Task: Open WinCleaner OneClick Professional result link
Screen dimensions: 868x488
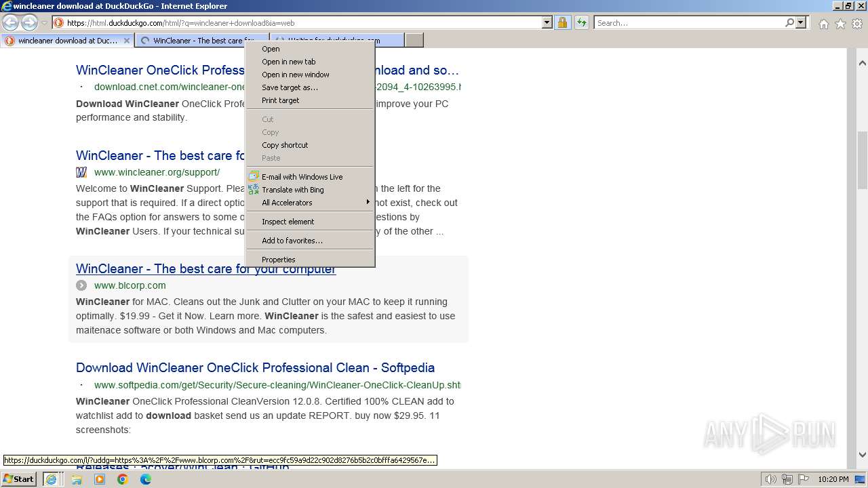Action: tap(160, 70)
